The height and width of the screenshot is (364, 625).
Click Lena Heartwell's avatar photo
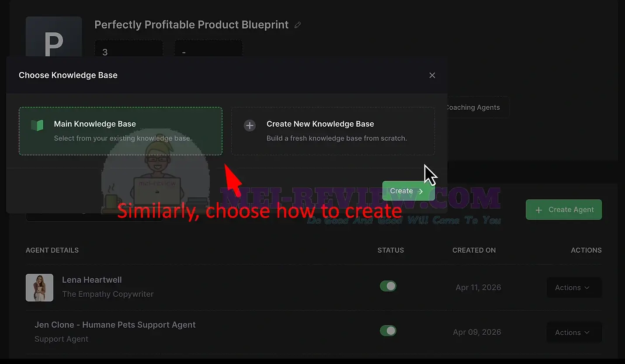(39, 288)
